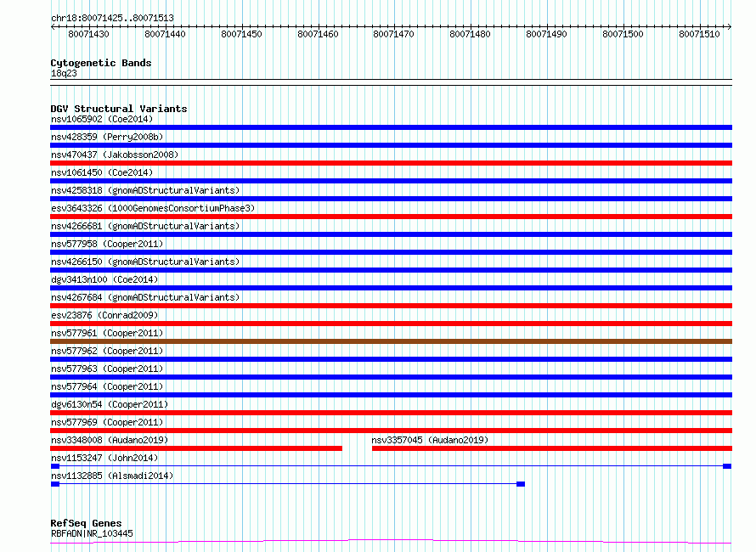Viewport: 756px width, 552px height.
Task: Click the red bar under nsv3357045
Action: click(x=552, y=448)
